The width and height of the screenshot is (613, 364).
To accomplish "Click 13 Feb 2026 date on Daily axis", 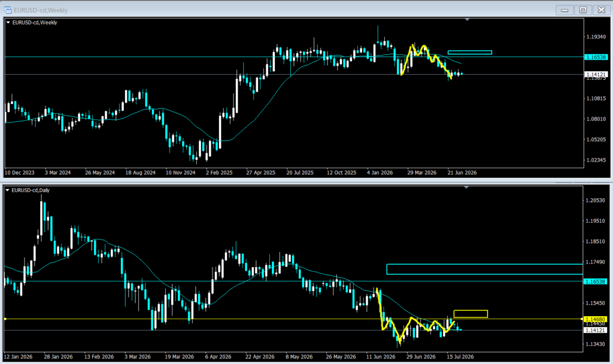I will 99,357.
